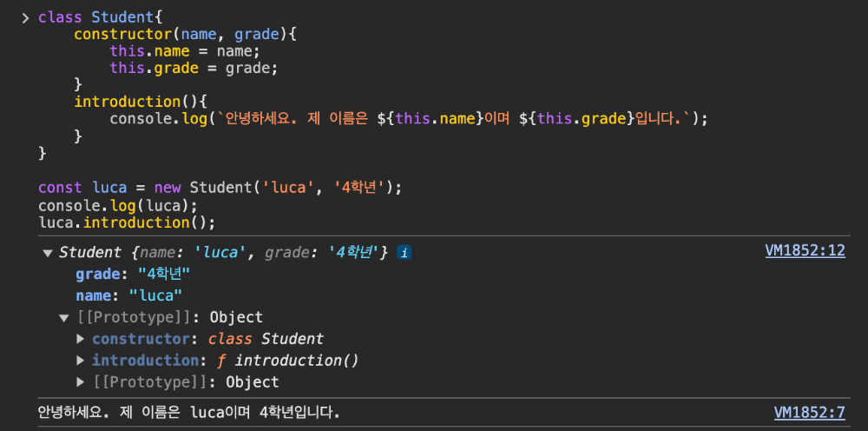
Task: Expand the nested [[Prototype]]: Object entry
Action: pyautogui.click(x=81, y=382)
